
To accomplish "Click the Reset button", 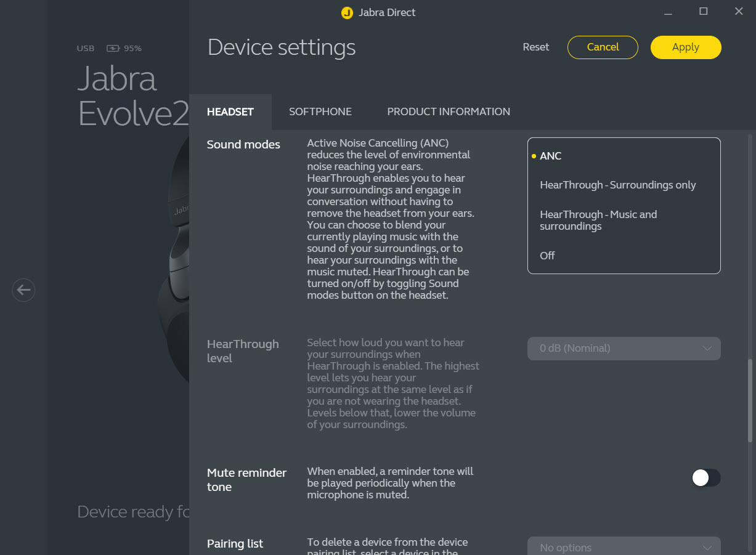I will (536, 47).
